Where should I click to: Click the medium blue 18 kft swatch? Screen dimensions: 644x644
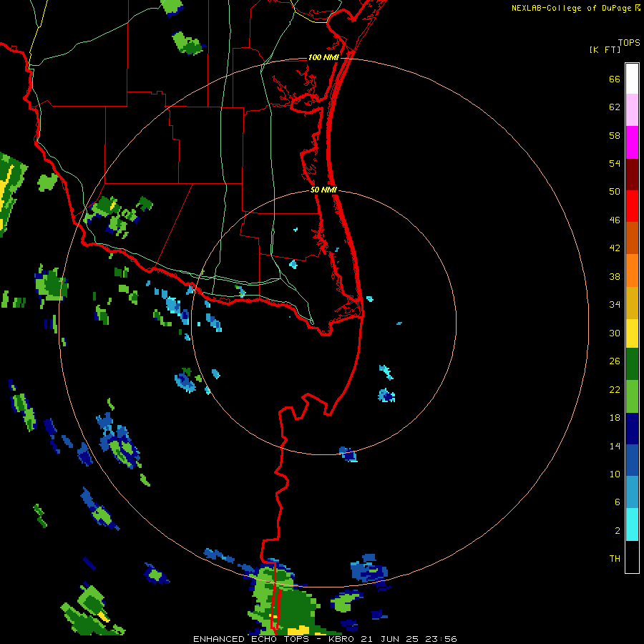[632, 460]
